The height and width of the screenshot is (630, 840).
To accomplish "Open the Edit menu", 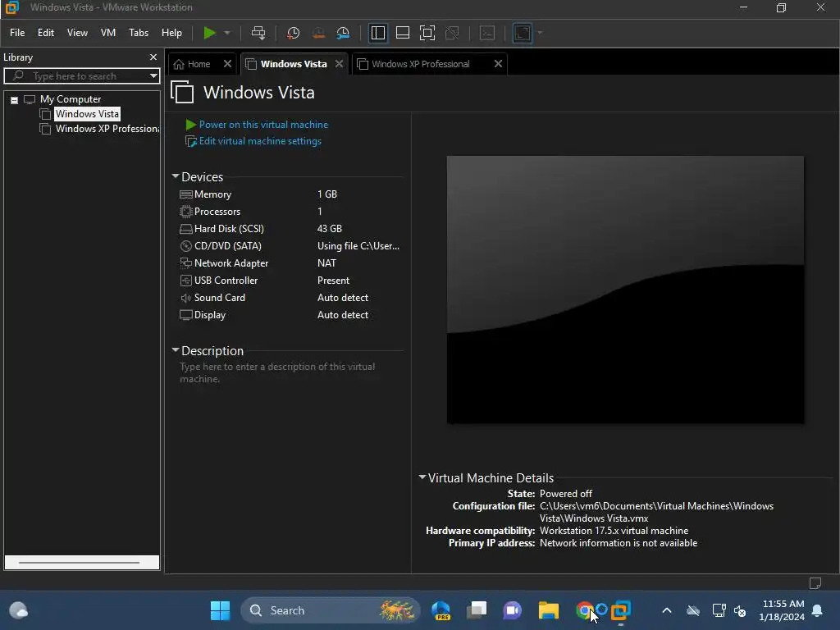I will pyautogui.click(x=46, y=33).
